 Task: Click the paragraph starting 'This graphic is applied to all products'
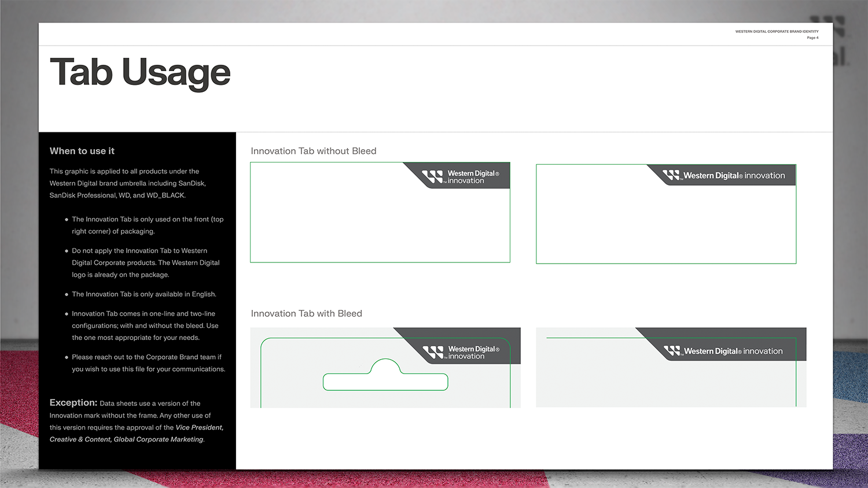click(x=128, y=183)
